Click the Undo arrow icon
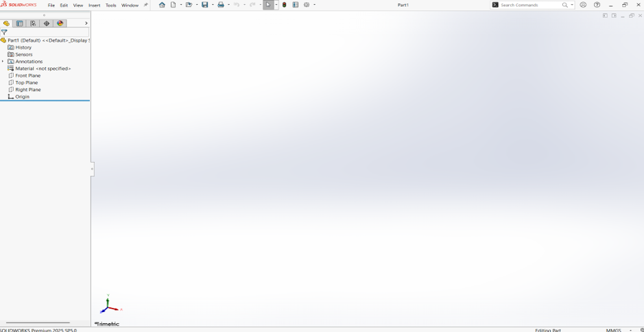Image resolution: width=644 pixels, height=332 pixels. tap(236, 5)
